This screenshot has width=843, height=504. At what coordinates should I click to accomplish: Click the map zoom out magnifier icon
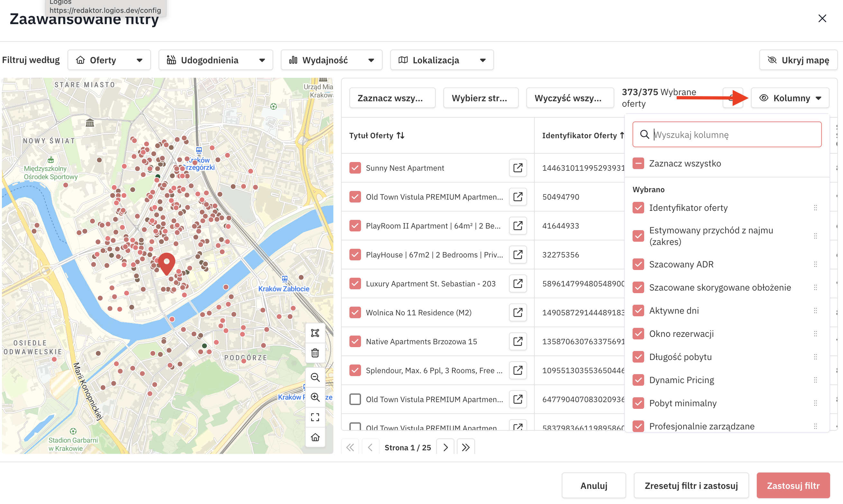315,377
